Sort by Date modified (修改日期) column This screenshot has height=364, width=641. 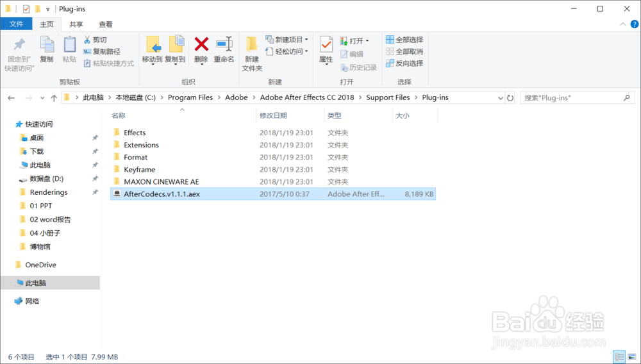pyautogui.click(x=290, y=115)
